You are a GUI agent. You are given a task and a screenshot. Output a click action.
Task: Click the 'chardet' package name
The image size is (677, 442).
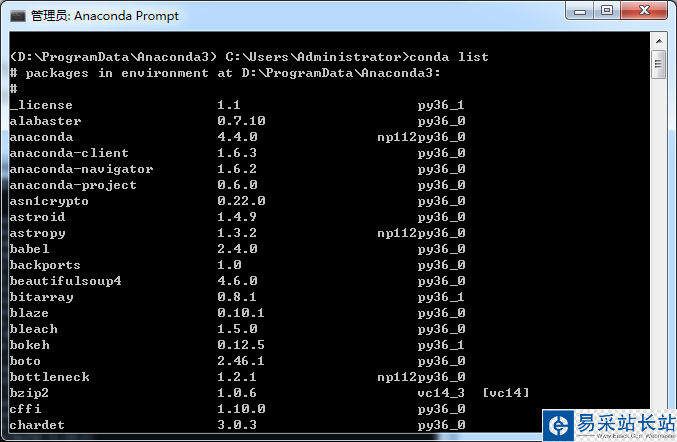click(37, 425)
